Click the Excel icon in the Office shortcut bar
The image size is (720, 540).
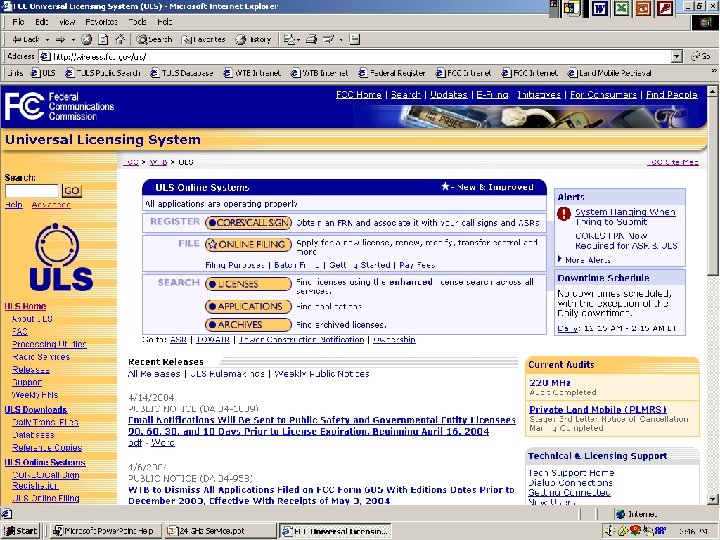click(x=621, y=8)
